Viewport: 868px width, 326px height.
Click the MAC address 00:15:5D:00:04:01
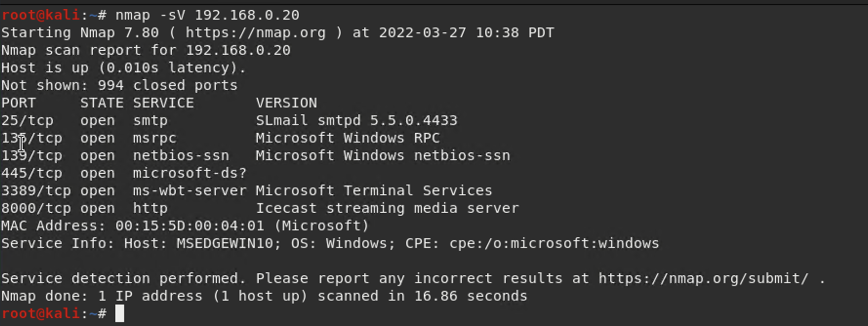(189, 226)
